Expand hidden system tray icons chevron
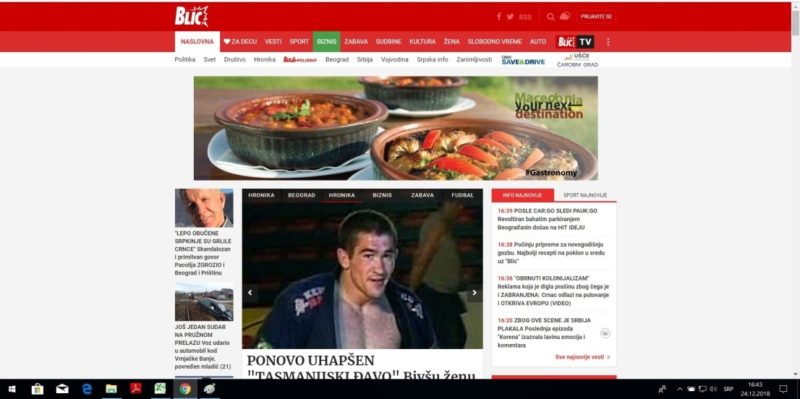The width and height of the screenshot is (800, 399). coord(680,389)
